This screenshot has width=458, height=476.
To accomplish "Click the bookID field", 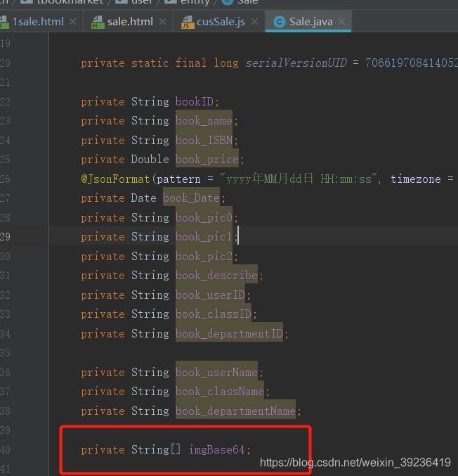I will 195,102.
